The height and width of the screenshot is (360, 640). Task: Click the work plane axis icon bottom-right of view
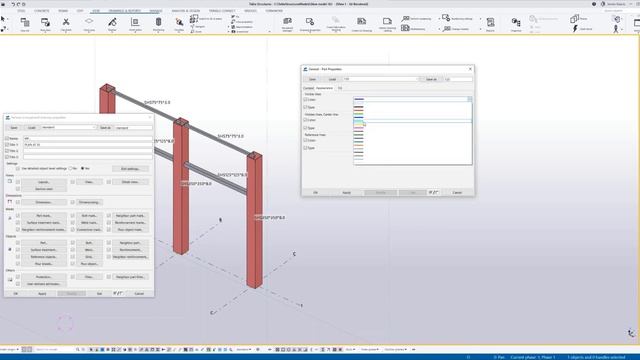click(631, 333)
